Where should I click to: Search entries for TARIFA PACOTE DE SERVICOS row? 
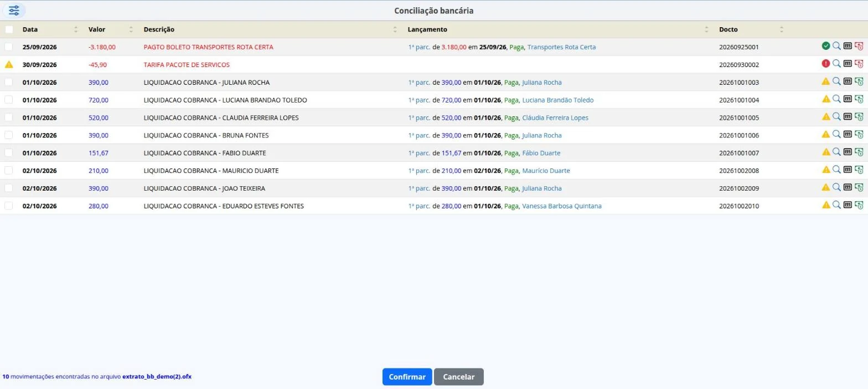(x=836, y=64)
